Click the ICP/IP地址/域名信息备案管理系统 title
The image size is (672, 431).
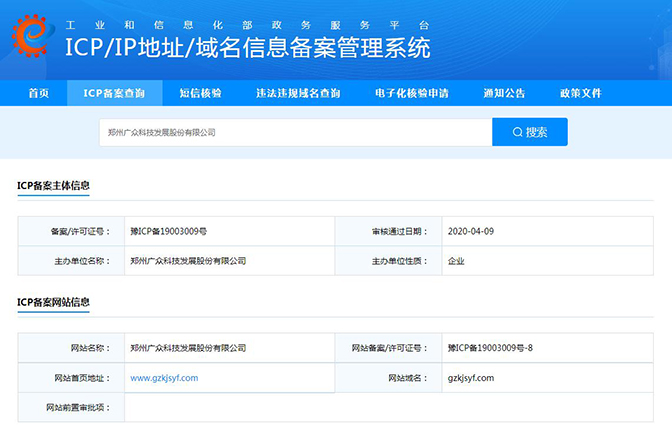click(247, 47)
